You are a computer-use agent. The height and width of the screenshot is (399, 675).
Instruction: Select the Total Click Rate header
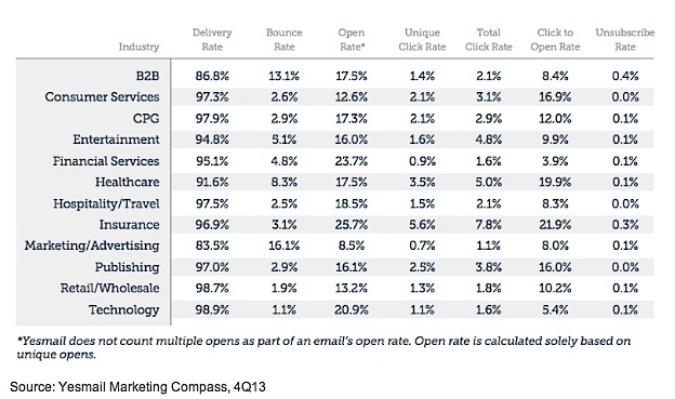pos(489,40)
